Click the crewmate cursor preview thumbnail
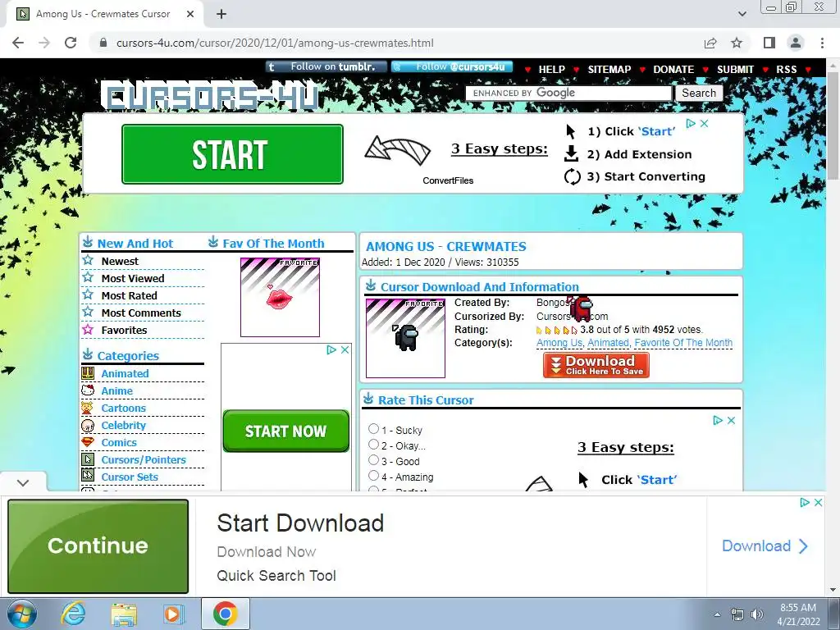 pyautogui.click(x=405, y=338)
